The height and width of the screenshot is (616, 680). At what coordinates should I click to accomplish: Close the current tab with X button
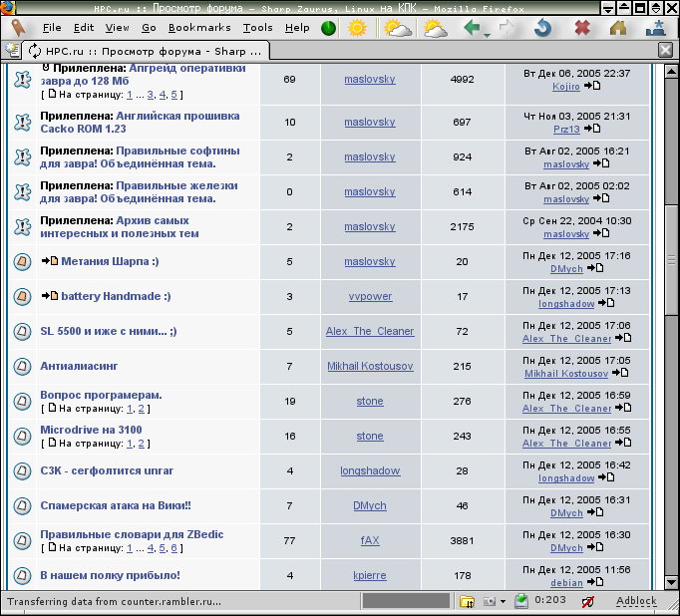(x=666, y=50)
